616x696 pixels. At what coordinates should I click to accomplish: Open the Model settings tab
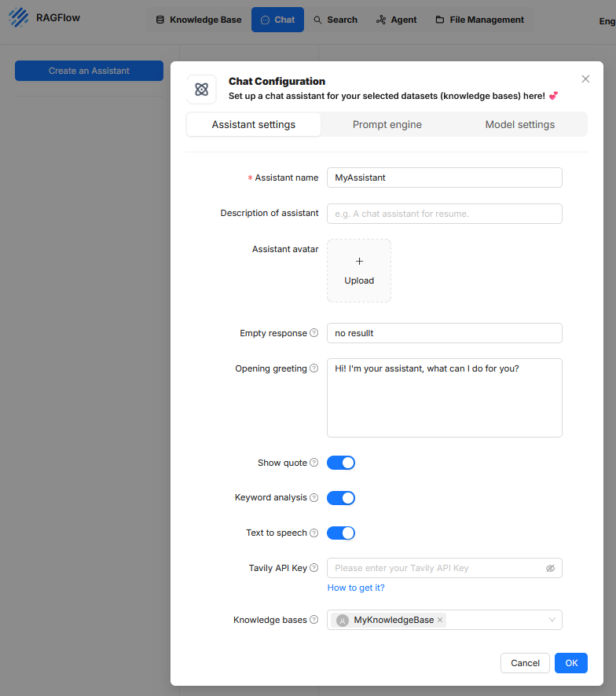[x=519, y=124]
